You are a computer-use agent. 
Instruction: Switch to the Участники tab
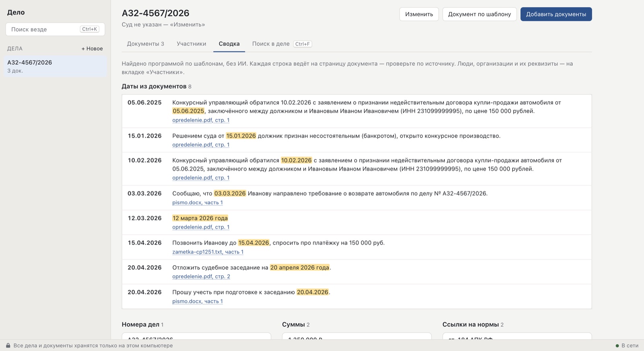pos(191,44)
